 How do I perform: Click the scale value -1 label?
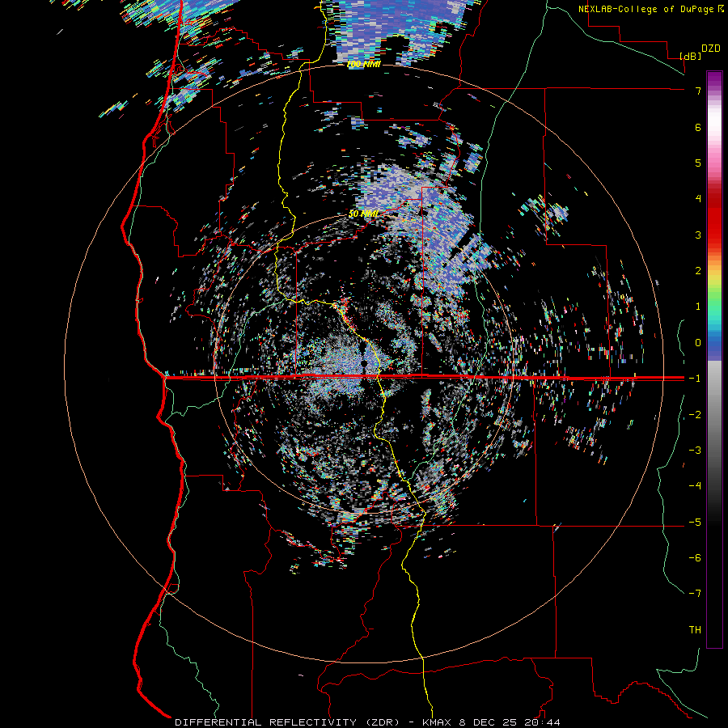click(x=695, y=379)
